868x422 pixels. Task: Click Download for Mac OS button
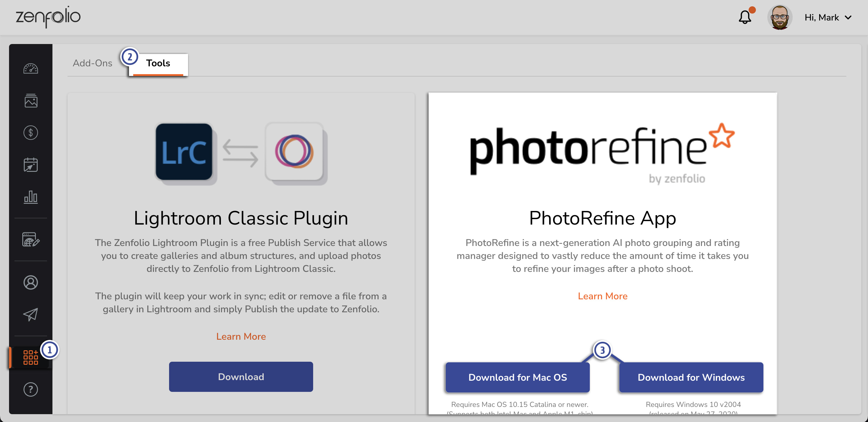point(517,377)
